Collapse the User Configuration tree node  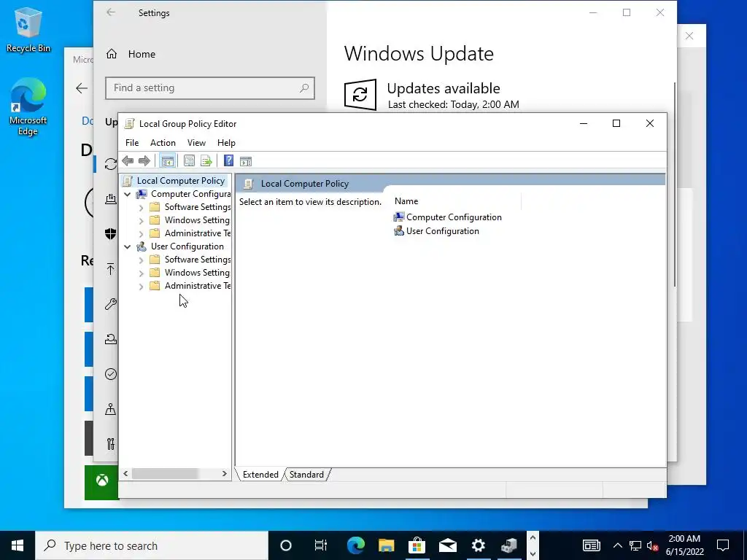point(127,246)
